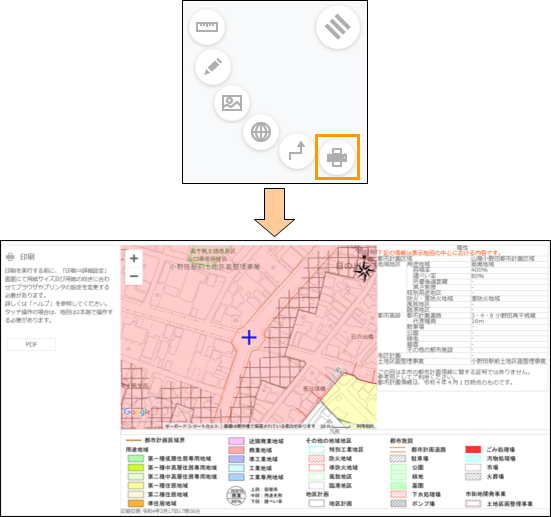Click the 工業専用地域 blue legend swatch

pyautogui.click(x=236, y=477)
